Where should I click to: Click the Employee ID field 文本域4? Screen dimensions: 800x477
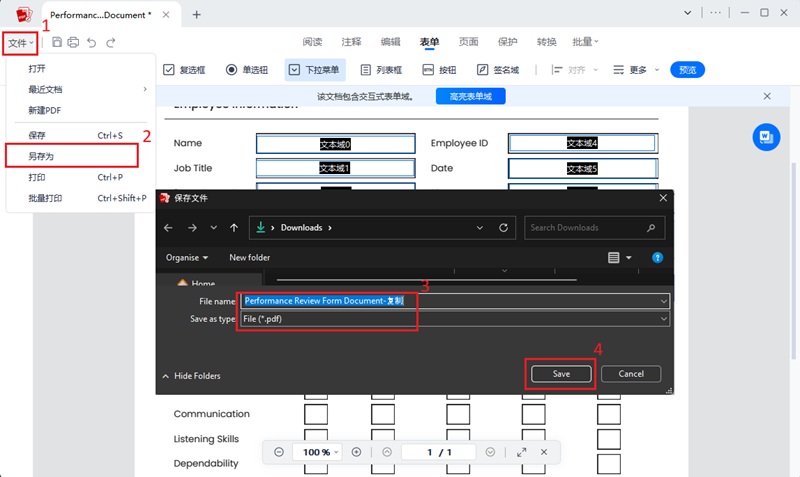pyautogui.click(x=583, y=143)
